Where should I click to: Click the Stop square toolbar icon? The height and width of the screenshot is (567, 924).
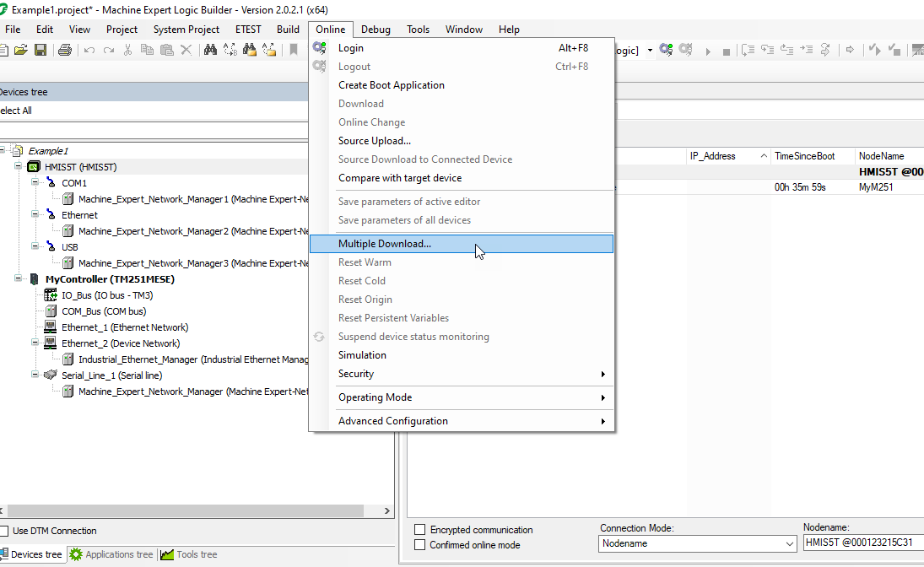click(x=727, y=51)
